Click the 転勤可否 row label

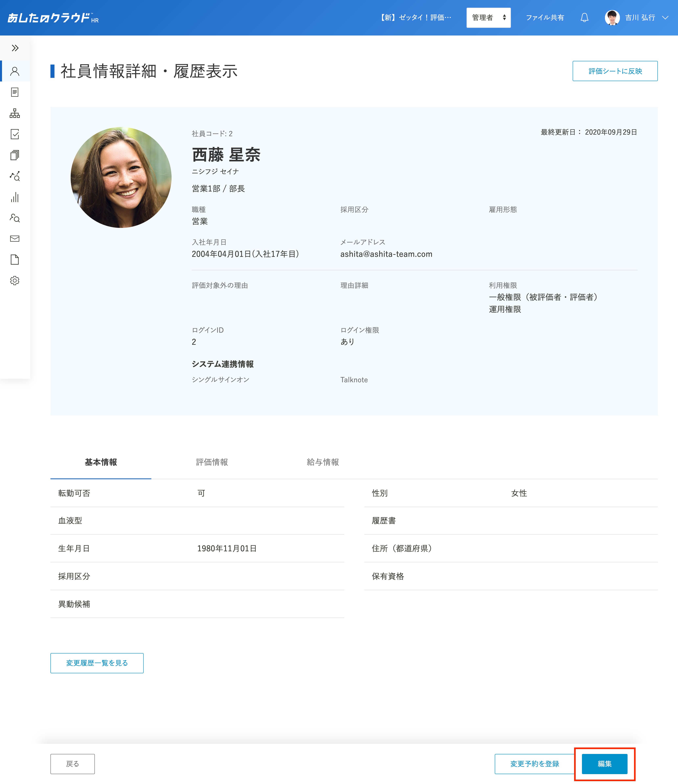(x=74, y=493)
